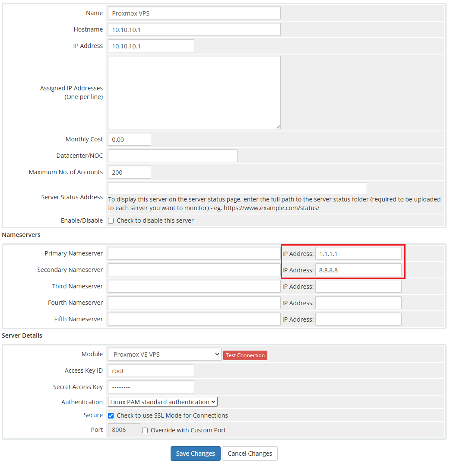Viewport: 450px width, 476px height.
Task: Click the Fifth Nameserver IP Address field
Action: point(358,319)
